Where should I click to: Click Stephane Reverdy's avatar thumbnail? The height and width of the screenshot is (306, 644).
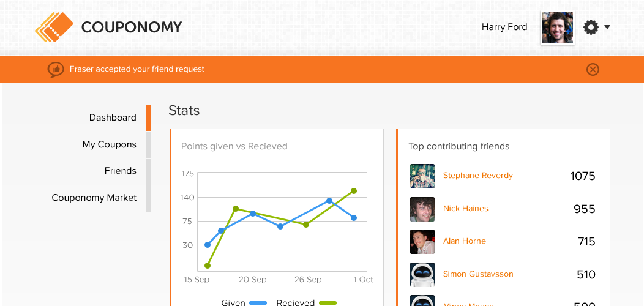click(422, 176)
